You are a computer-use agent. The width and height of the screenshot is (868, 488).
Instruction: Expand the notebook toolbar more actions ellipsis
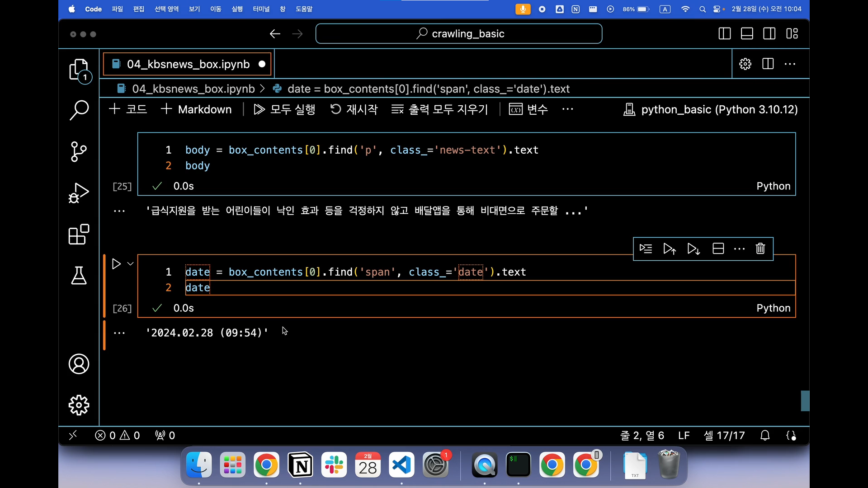[x=567, y=109]
